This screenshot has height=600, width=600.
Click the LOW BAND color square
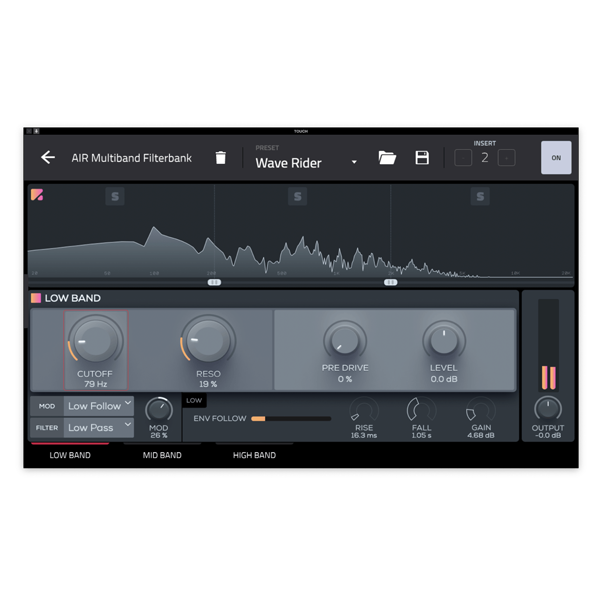36,298
